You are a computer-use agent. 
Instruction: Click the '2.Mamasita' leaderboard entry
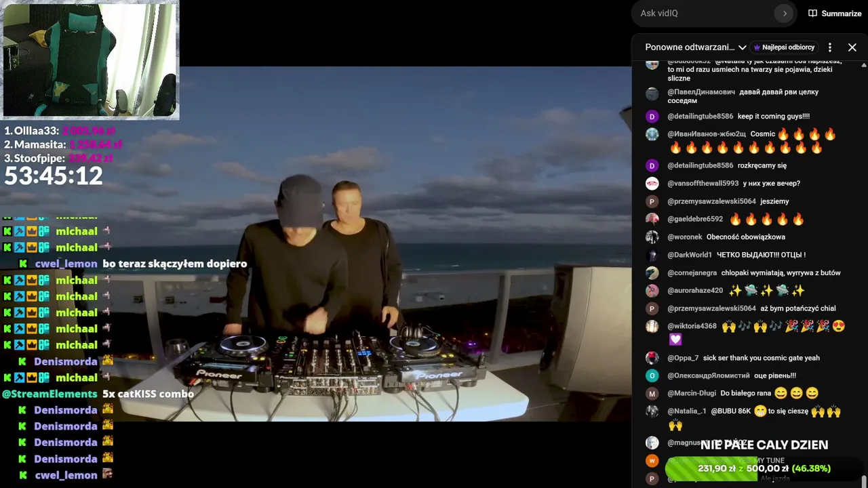63,144
